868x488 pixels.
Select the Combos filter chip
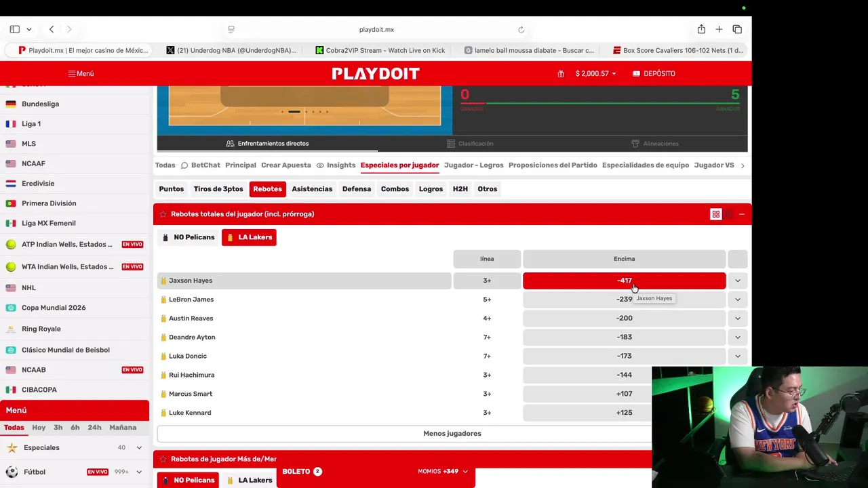395,189
